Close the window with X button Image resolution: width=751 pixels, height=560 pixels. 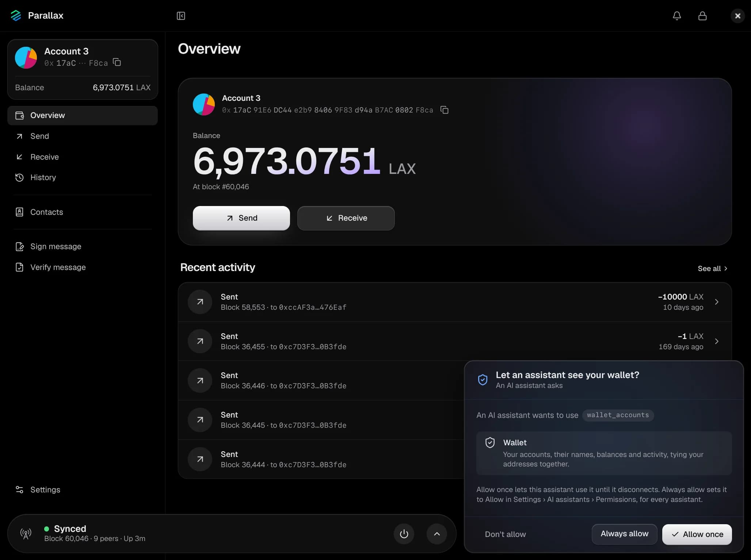pyautogui.click(x=737, y=16)
